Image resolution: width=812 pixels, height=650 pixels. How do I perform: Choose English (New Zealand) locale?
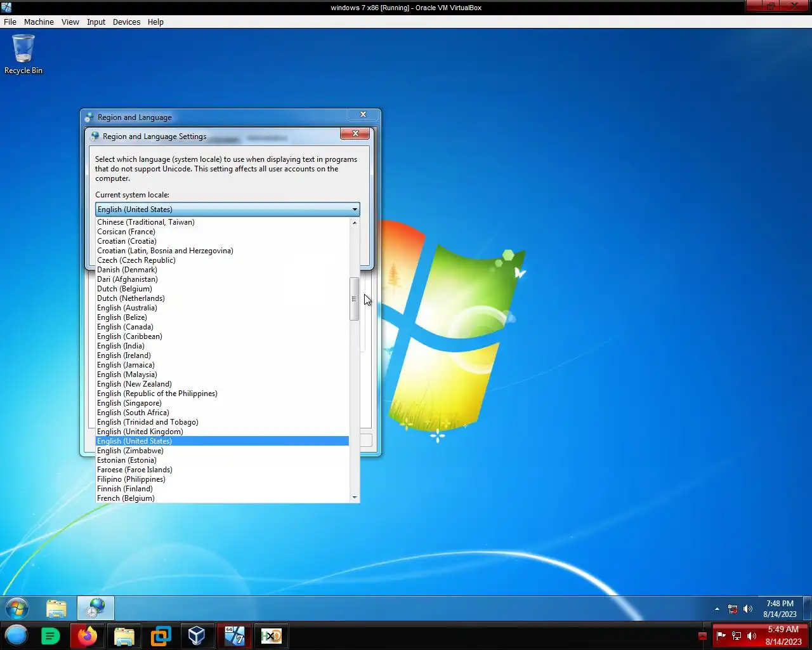pos(222,384)
